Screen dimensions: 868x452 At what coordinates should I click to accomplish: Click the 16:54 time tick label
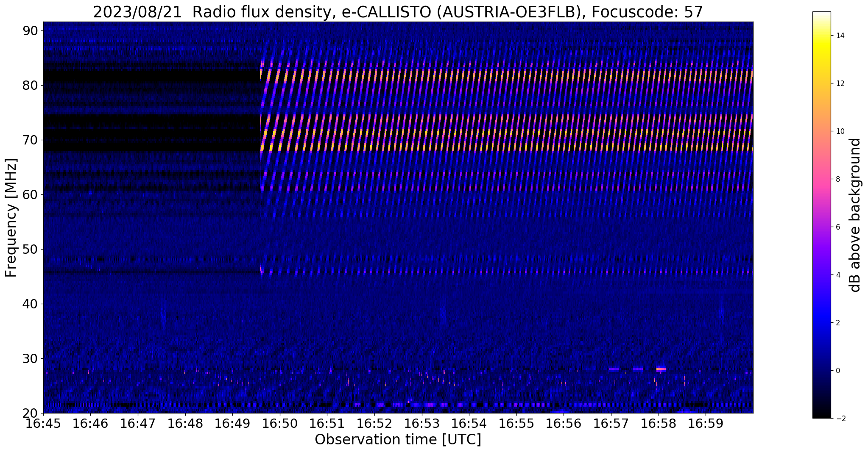pos(469,423)
